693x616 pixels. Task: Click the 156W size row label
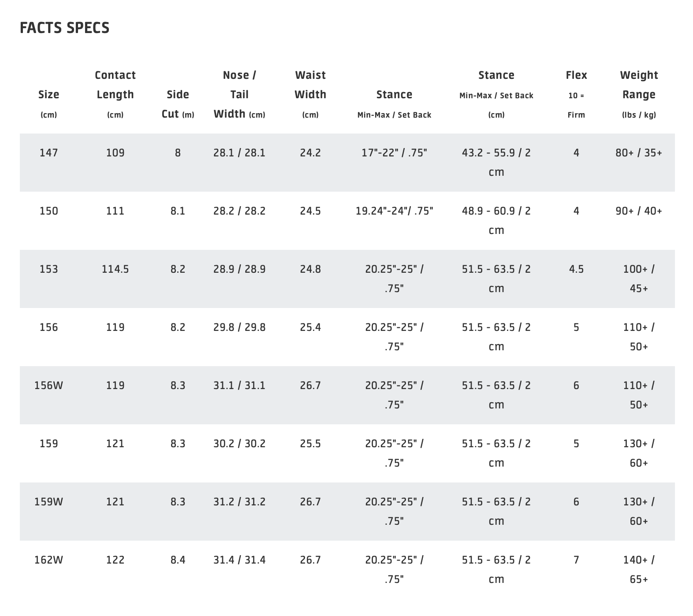48,386
